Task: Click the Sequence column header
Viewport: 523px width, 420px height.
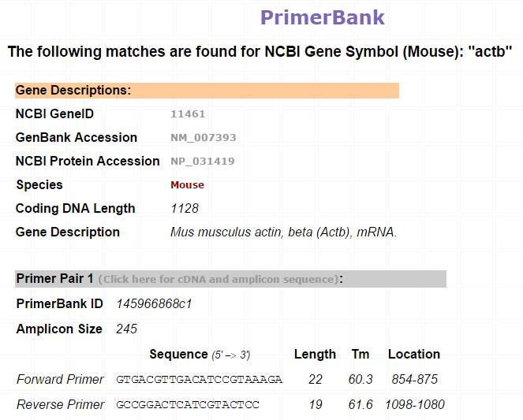Action: (200, 355)
